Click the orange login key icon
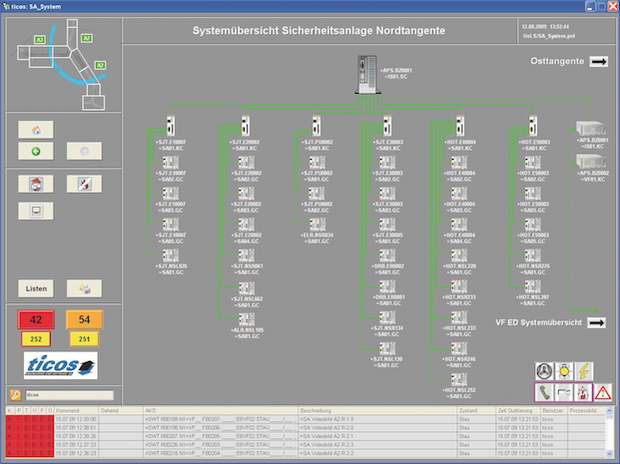The width and height of the screenshot is (620, 464). pyautogui.click(x=15, y=395)
